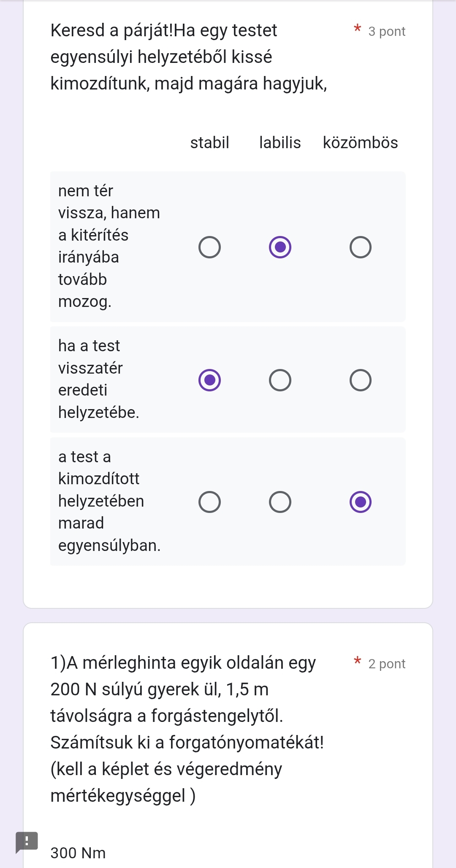Click the 'ha a test visszatér' row label
The image size is (456, 868).
coord(99,379)
